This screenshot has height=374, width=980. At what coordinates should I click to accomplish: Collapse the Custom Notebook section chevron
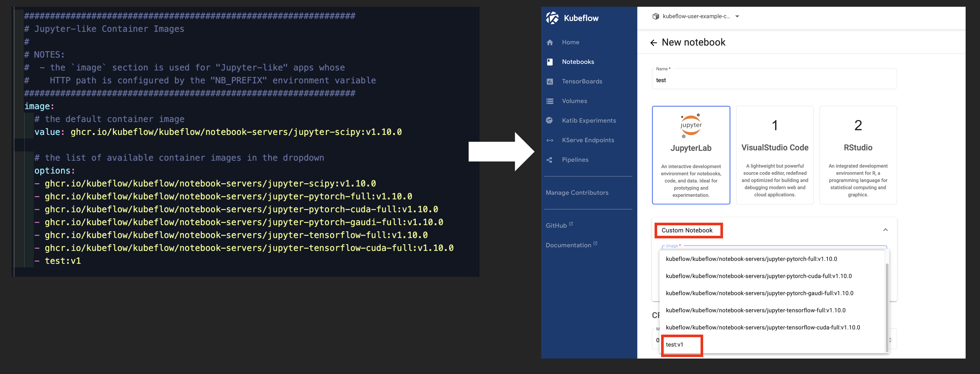click(x=885, y=230)
